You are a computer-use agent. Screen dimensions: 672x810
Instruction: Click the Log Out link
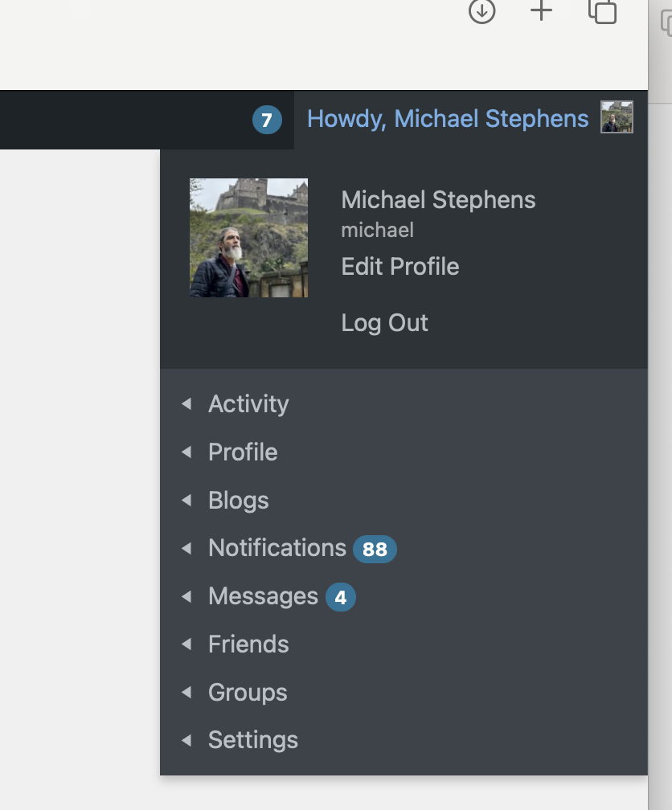(x=384, y=323)
